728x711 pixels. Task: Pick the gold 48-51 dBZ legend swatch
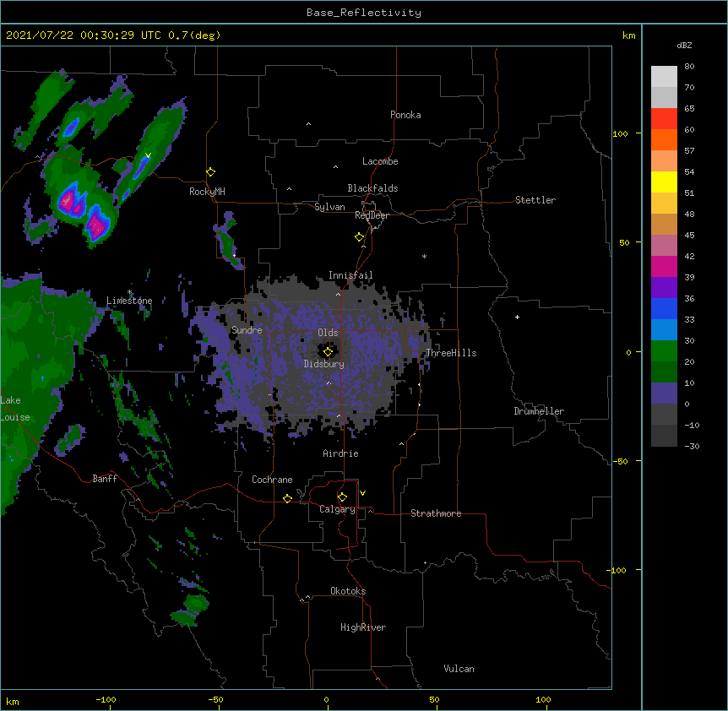tap(664, 204)
